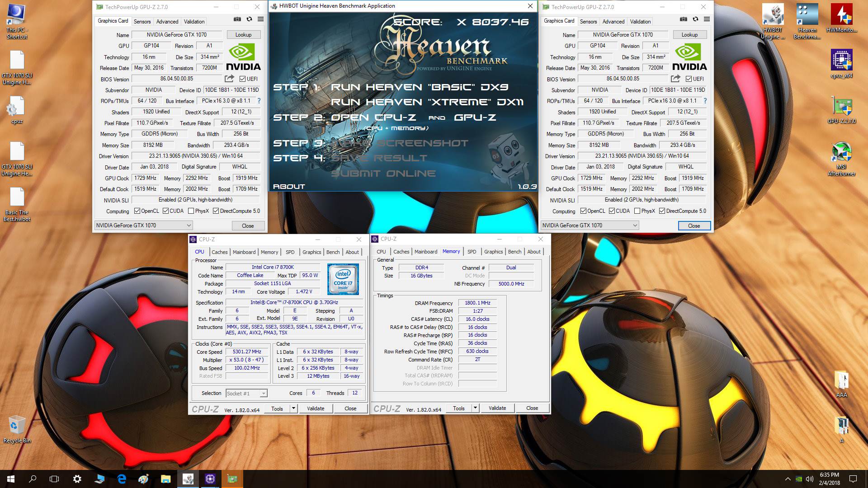Click ABOUT in the HWBOT Heaven window
Screen dimensions: 868x488
pyautogui.click(x=289, y=186)
